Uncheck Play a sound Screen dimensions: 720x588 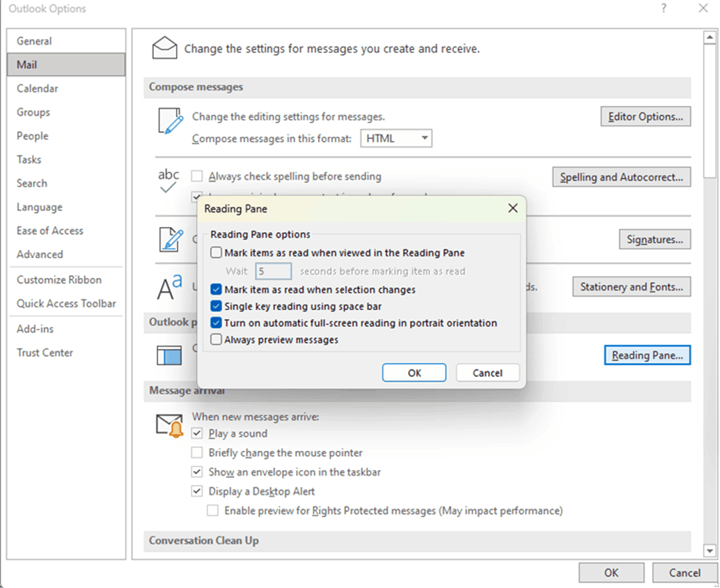click(x=197, y=433)
